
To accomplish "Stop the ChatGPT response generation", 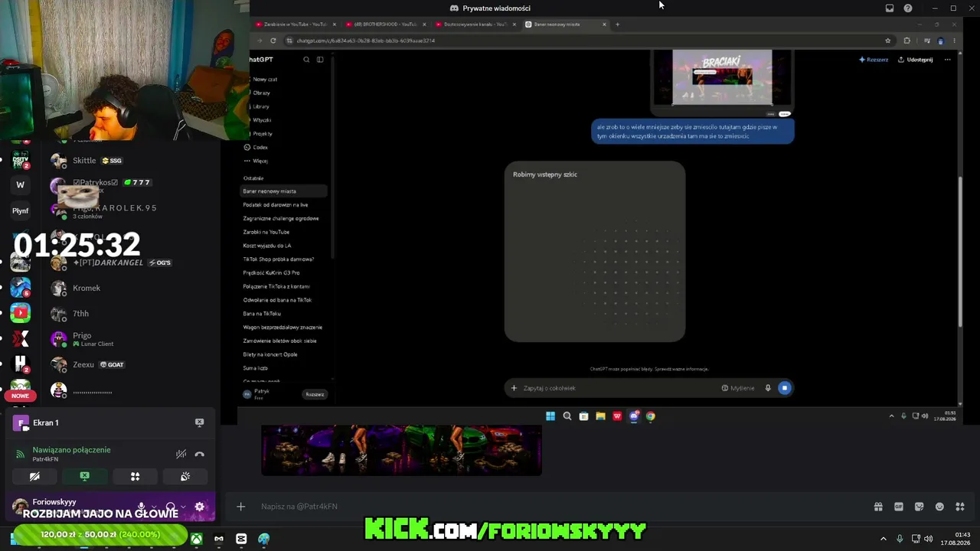I will tap(784, 388).
